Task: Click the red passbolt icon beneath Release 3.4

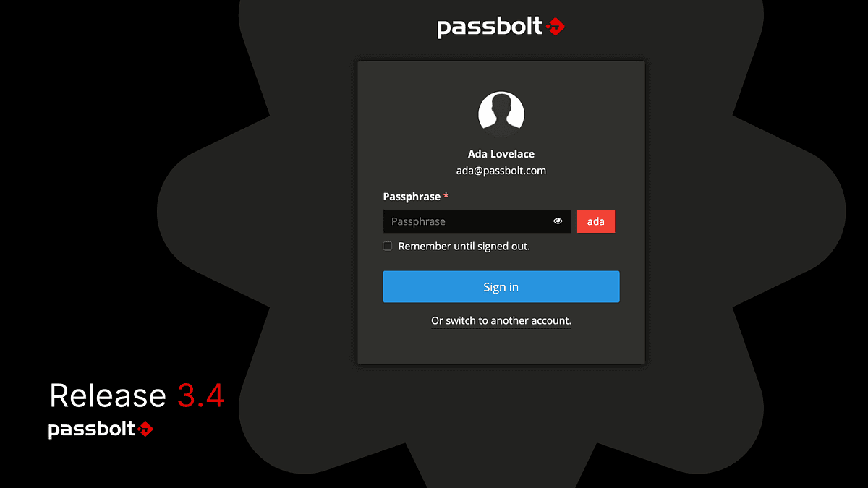Action: (145, 429)
